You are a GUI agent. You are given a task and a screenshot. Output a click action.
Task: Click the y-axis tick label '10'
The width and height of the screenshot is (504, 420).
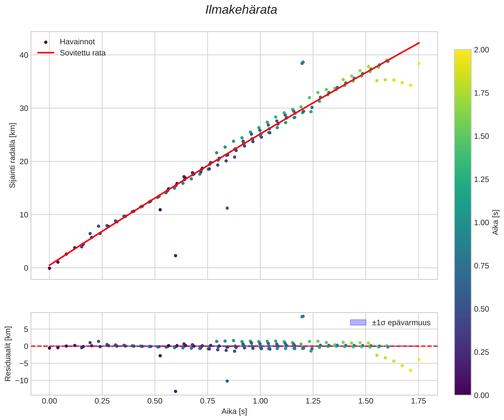point(24,215)
